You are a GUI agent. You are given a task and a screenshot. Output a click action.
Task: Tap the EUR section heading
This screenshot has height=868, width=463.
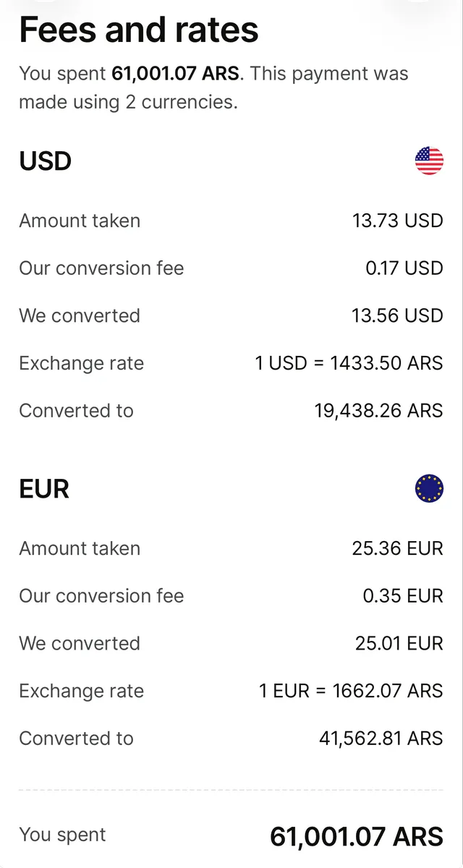[44, 489]
